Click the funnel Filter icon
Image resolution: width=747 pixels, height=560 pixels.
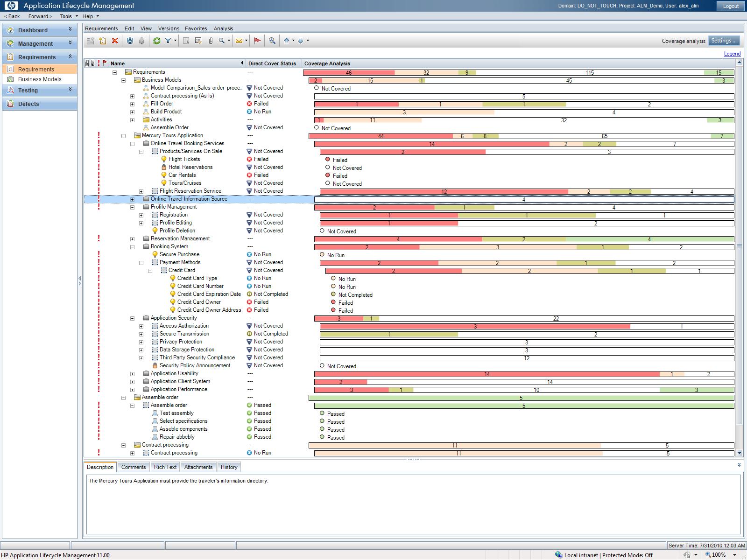click(168, 41)
